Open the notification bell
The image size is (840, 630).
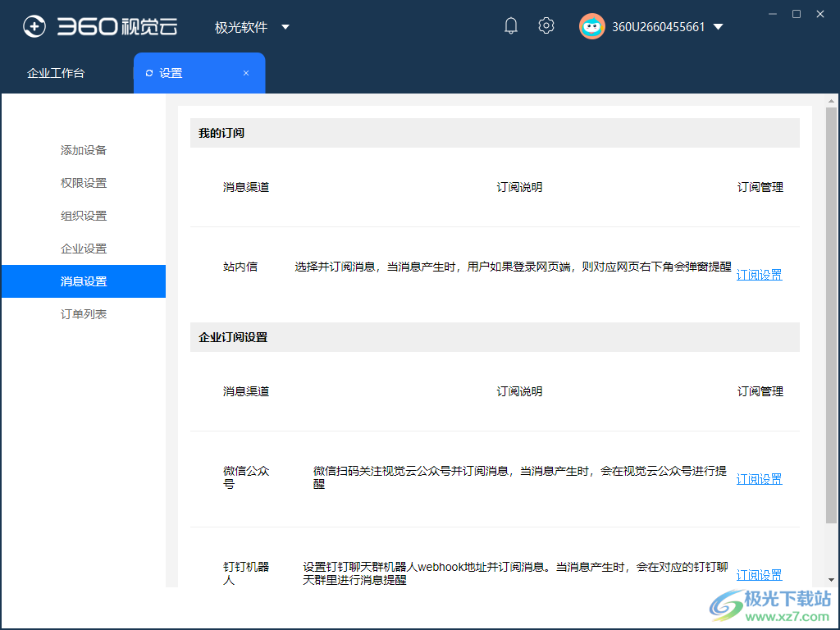[x=510, y=25]
